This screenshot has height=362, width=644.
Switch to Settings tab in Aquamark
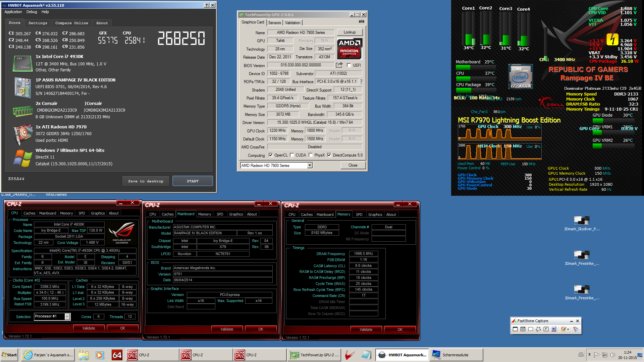(x=38, y=23)
